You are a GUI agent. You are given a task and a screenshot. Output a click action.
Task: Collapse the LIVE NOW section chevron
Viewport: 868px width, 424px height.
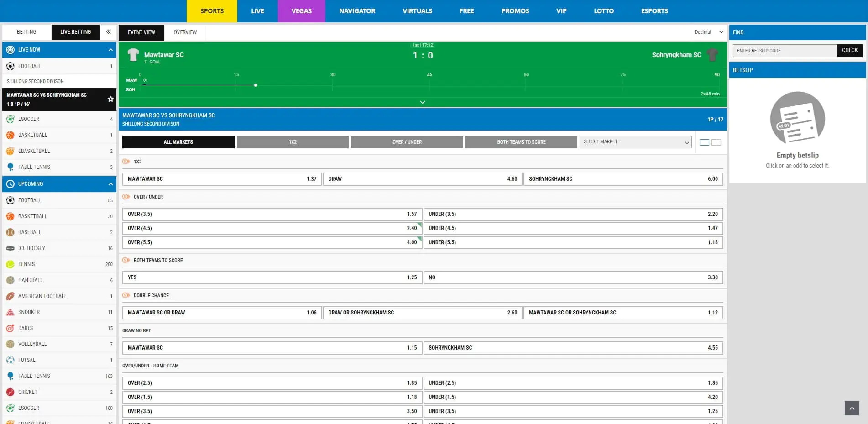point(110,49)
